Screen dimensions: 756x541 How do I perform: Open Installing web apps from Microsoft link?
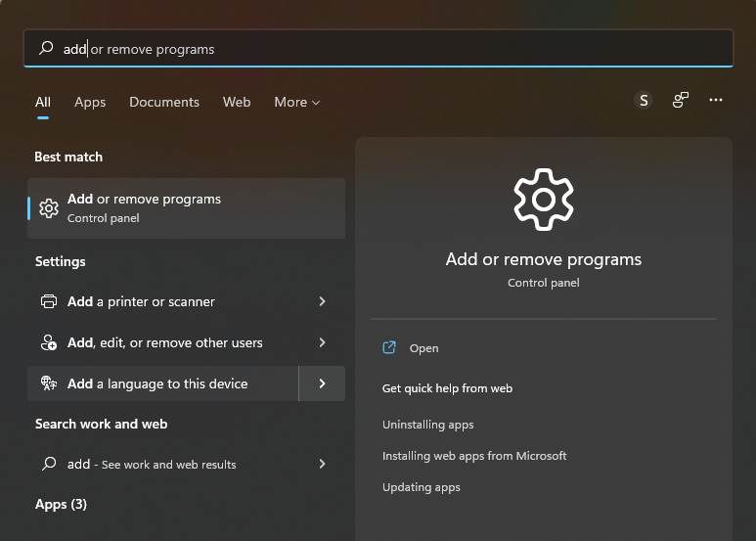[474, 456]
